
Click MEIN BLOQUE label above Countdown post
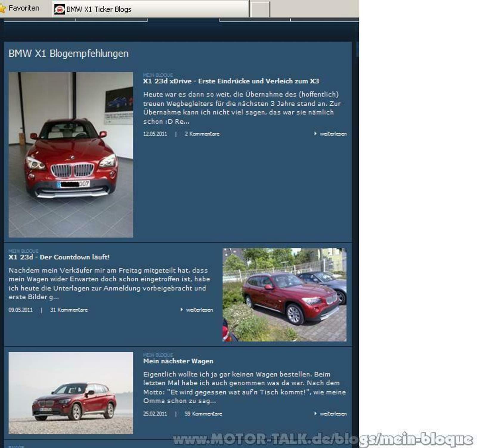(24, 251)
